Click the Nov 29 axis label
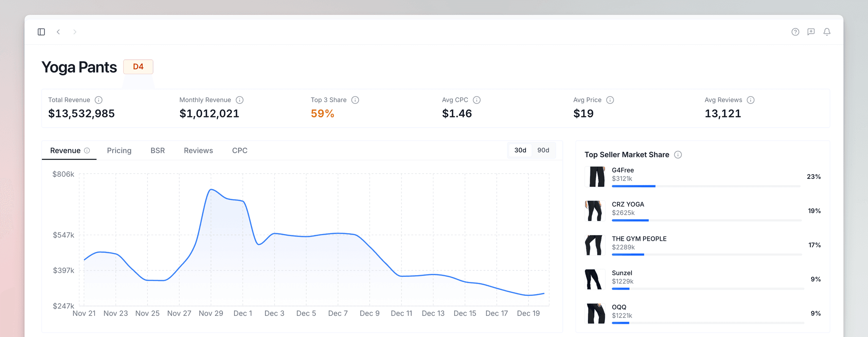Image resolution: width=868 pixels, height=337 pixels. click(x=211, y=313)
